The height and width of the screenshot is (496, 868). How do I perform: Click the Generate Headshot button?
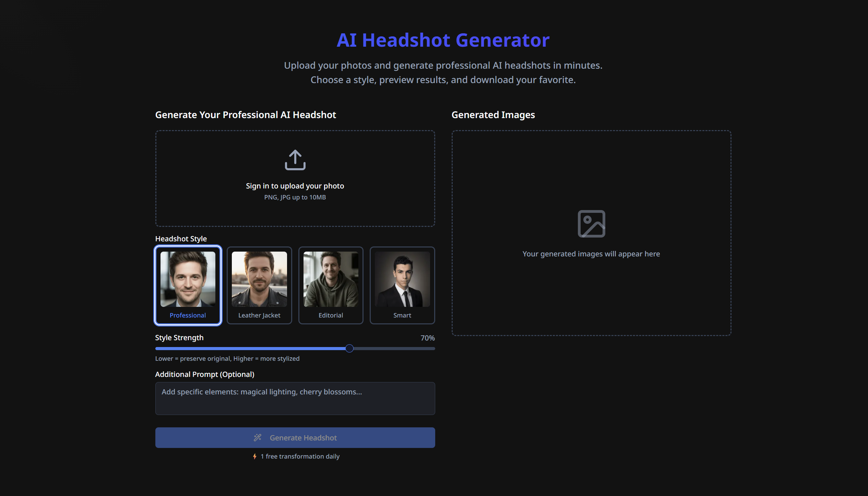(295, 438)
